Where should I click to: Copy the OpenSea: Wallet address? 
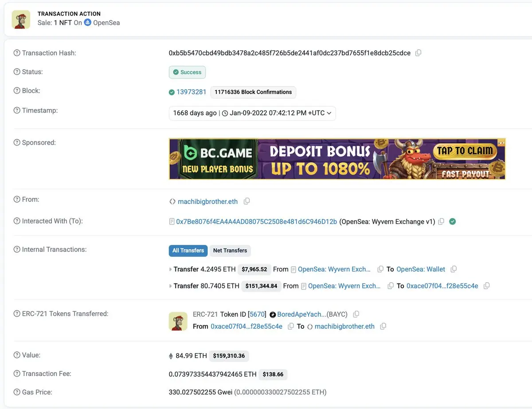(454, 269)
